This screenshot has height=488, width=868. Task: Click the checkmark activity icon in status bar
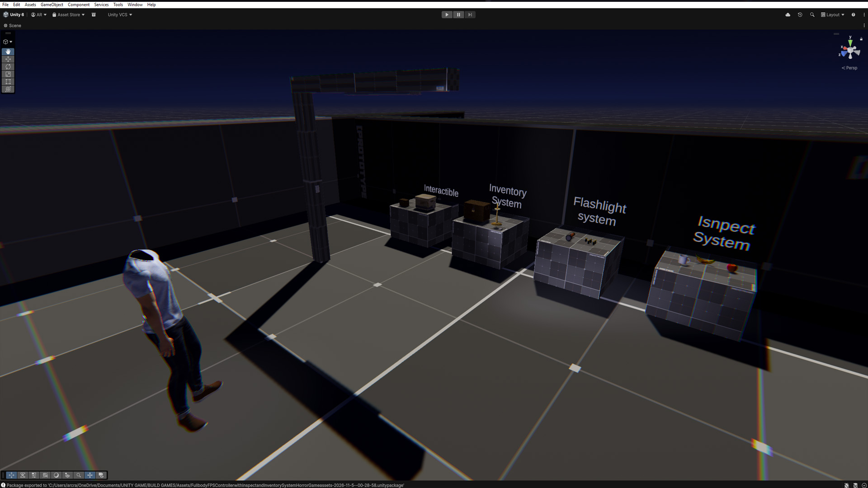point(864,485)
